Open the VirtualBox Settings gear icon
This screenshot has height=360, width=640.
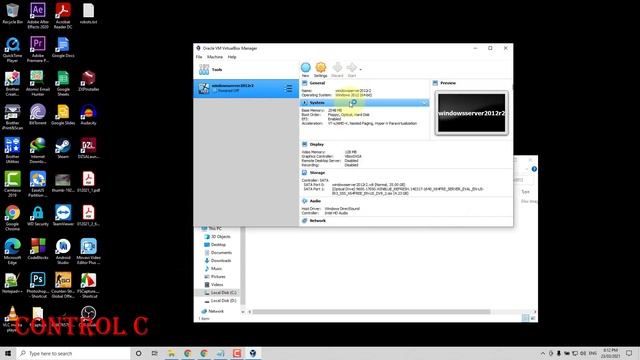(320, 68)
